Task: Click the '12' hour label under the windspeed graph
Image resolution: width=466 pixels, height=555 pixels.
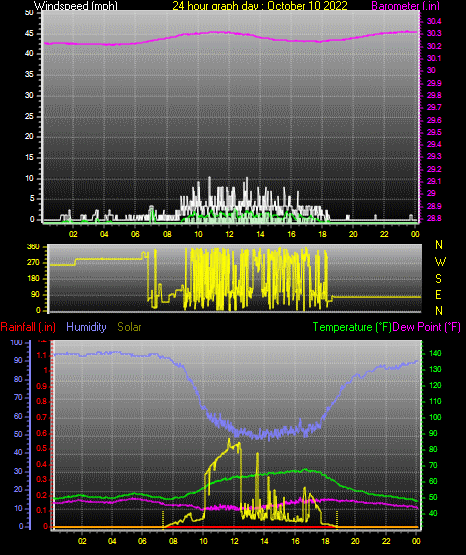Action: (x=229, y=234)
